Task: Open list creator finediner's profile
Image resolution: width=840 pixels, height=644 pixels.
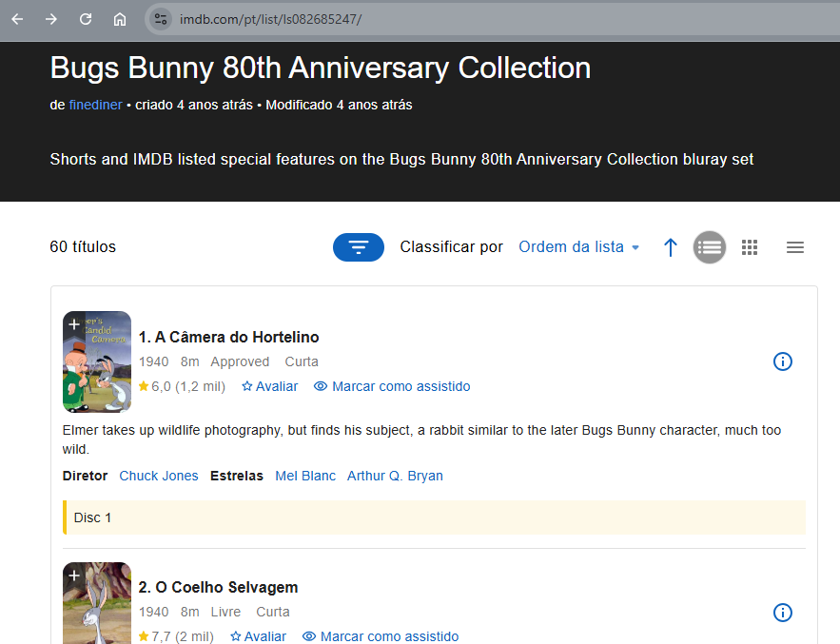Action: tap(95, 105)
